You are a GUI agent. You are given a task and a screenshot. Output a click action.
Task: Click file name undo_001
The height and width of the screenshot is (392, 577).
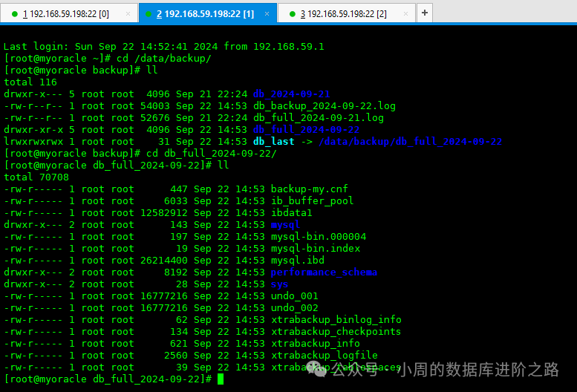(294, 296)
